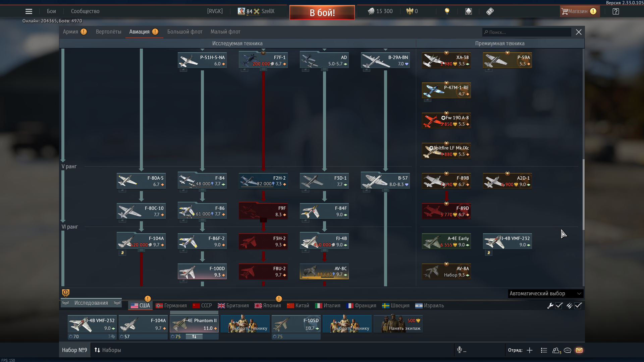Open the Магазин shop button
The width and height of the screenshot is (644, 362).
pos(580,11)
